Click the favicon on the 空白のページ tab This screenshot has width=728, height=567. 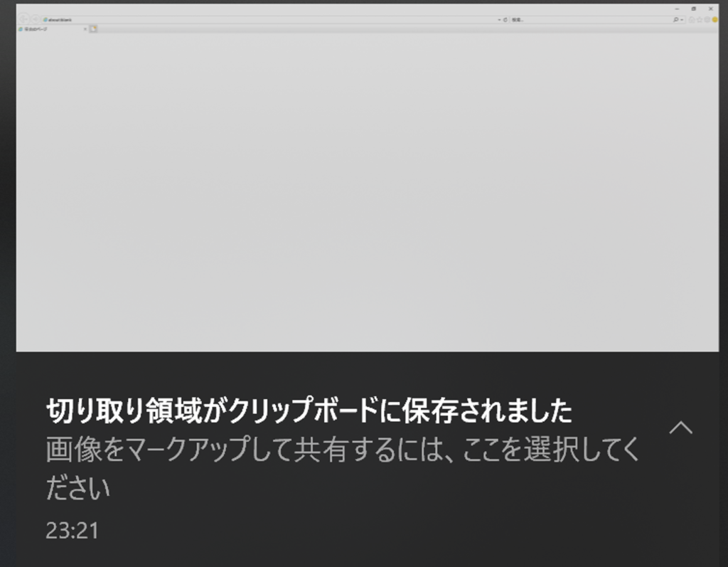coord(20,29)
